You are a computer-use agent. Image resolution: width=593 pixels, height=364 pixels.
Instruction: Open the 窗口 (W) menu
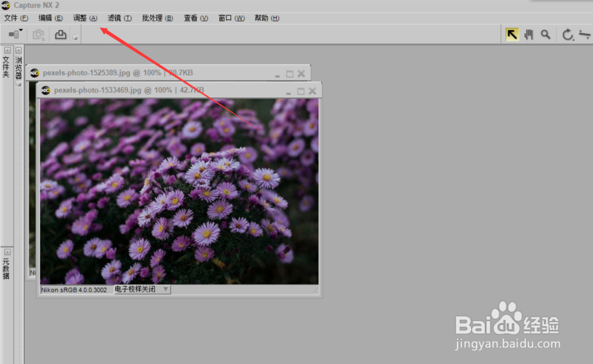(231, 18)
